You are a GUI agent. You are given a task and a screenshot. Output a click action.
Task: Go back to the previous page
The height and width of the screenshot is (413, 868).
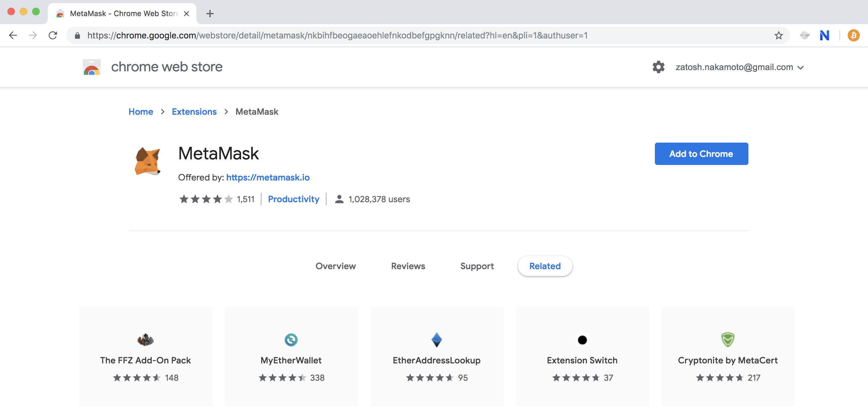click(13, 35)
